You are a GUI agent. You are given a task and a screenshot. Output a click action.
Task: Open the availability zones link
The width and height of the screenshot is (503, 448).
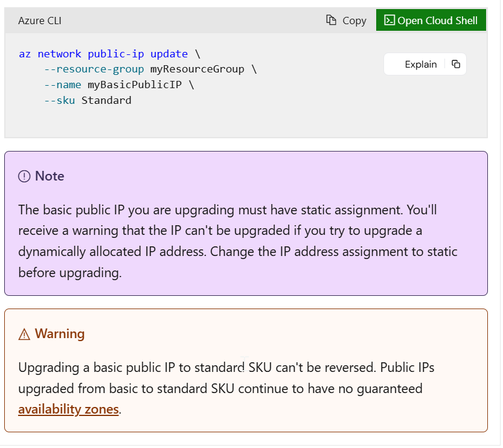click(x=68, y=409)
